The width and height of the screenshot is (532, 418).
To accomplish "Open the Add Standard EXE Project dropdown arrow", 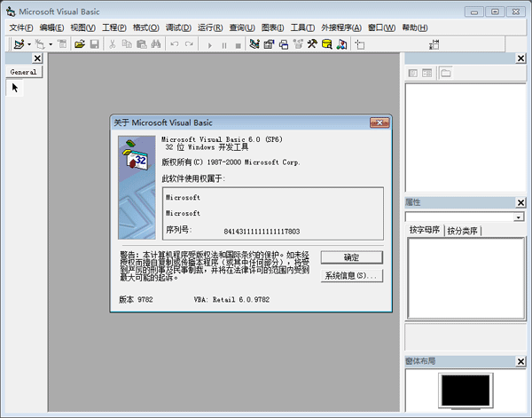I will pos(29,44).
